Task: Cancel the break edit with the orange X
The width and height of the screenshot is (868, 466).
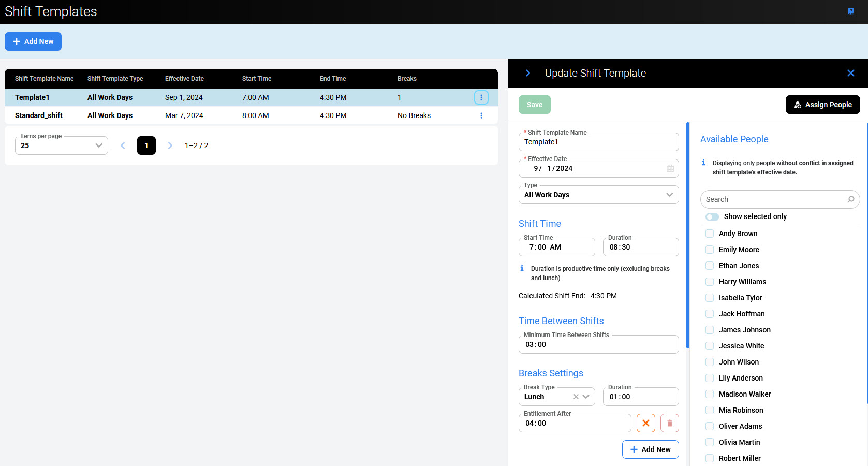Action: [645, 423]
